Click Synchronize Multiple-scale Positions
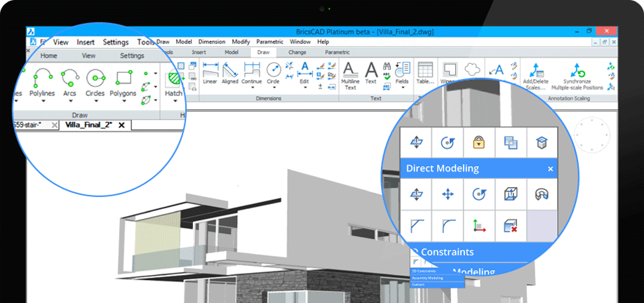Viewport: 644px width, 303px height. (x=577, y=76)
